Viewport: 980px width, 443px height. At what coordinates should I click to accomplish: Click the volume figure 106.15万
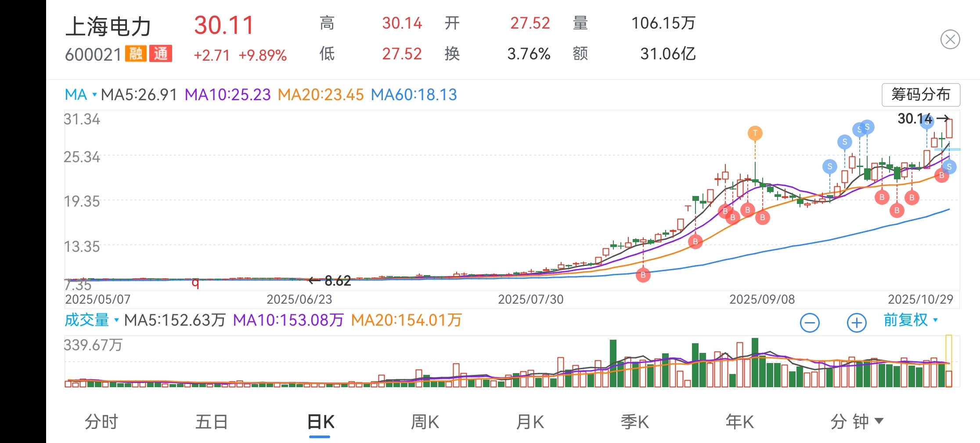663,23
